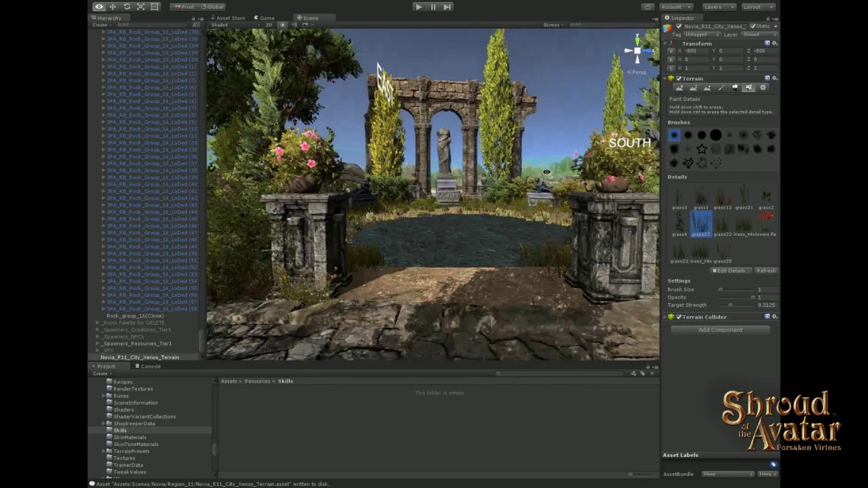This screenshot has height=488, width=868.
Task: Open the TerrainPresets folder
Action: coord(132,451)
